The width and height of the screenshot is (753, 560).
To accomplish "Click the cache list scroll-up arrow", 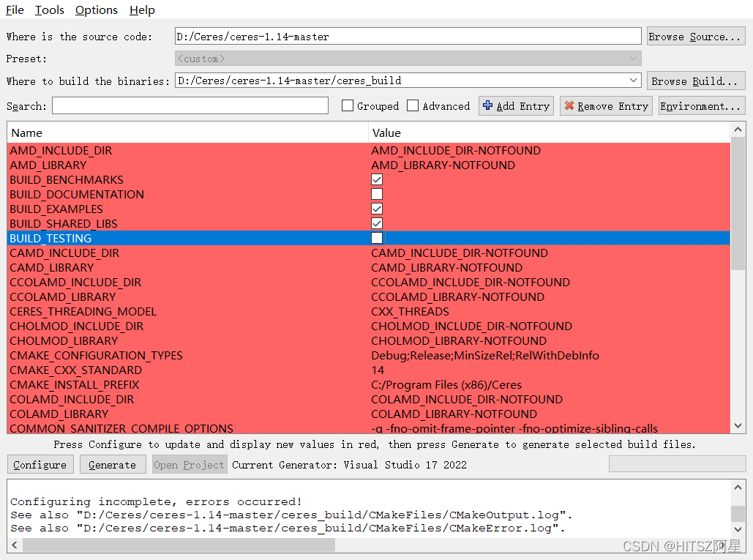I will [738, 129].
